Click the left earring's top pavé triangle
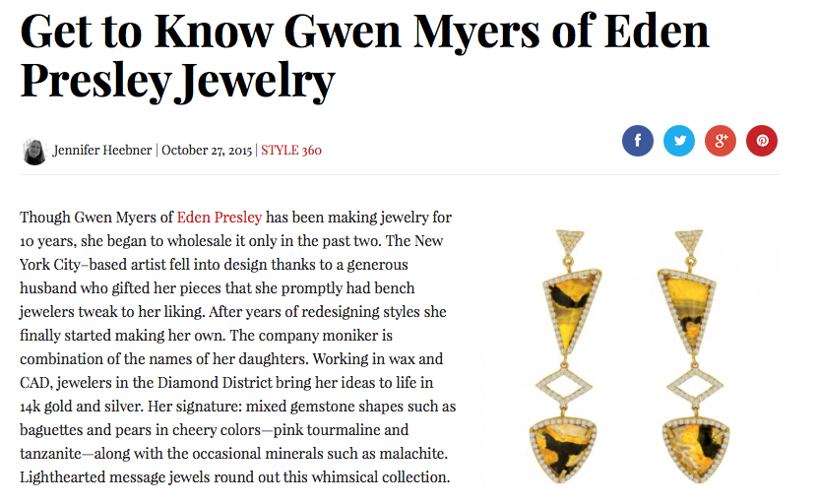 point(569,243)
